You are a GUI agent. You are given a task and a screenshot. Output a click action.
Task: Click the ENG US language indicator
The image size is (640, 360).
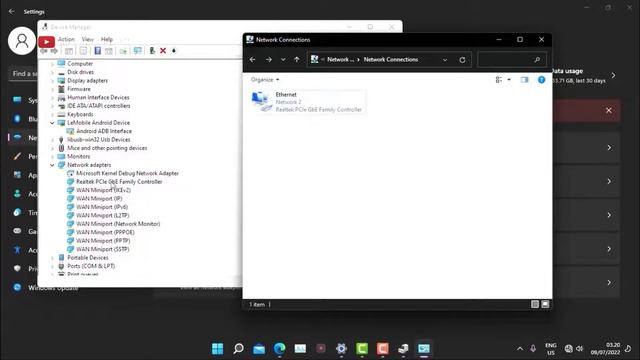(551, 349)
